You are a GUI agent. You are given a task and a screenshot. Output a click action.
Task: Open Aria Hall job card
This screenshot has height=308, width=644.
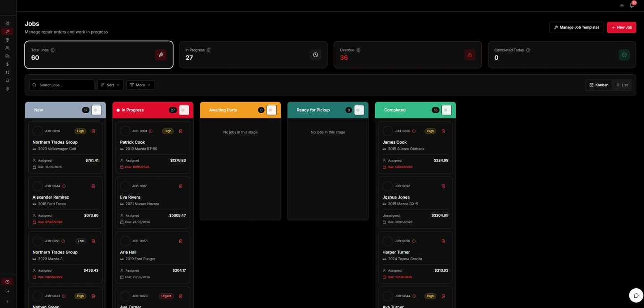[x=153, y=257]
